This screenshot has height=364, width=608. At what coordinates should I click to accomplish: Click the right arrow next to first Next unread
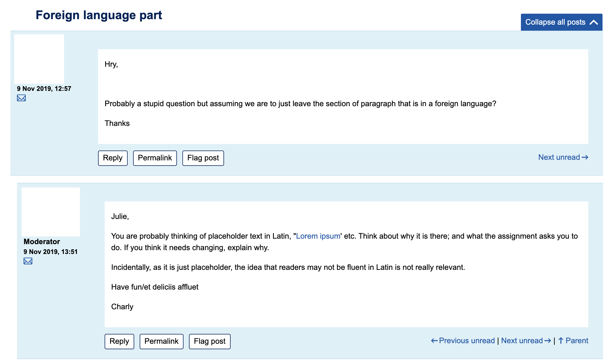pyautogui.click(x=585, y=157)
